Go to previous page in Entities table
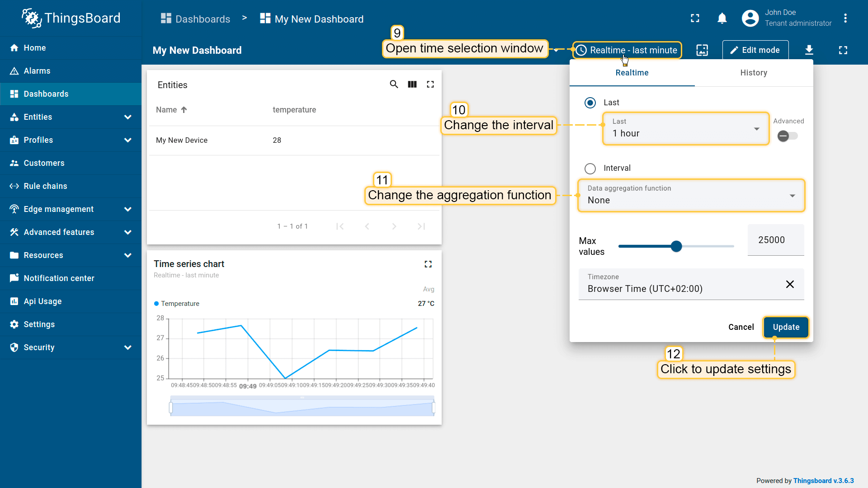Viewport: 868px width, 488px height. click(x=367, y=226)
